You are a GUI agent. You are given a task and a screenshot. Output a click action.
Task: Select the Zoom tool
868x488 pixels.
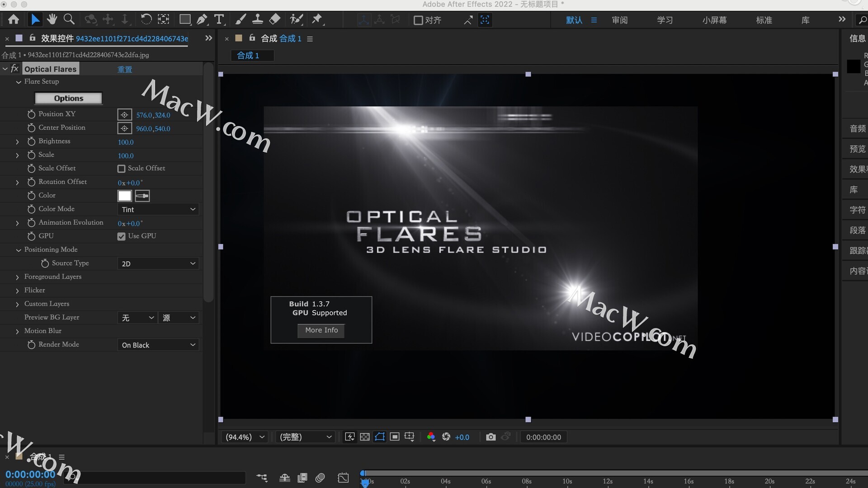coord(69,20)
